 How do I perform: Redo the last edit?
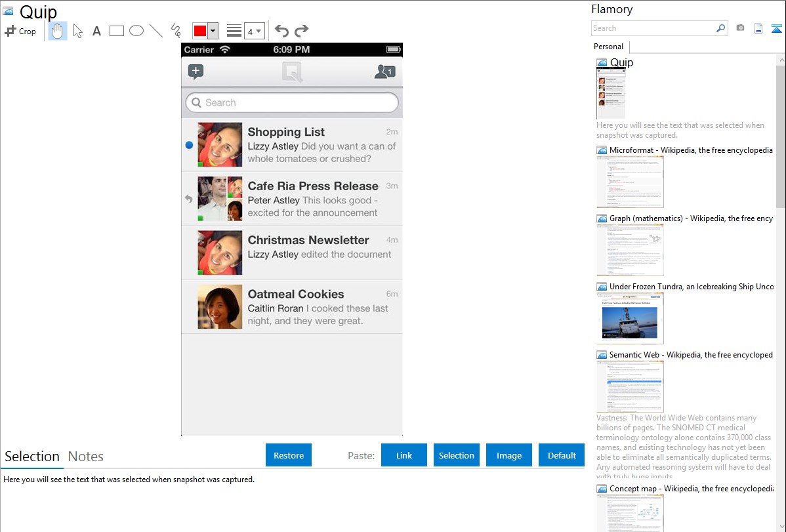(x=301, y=31)
